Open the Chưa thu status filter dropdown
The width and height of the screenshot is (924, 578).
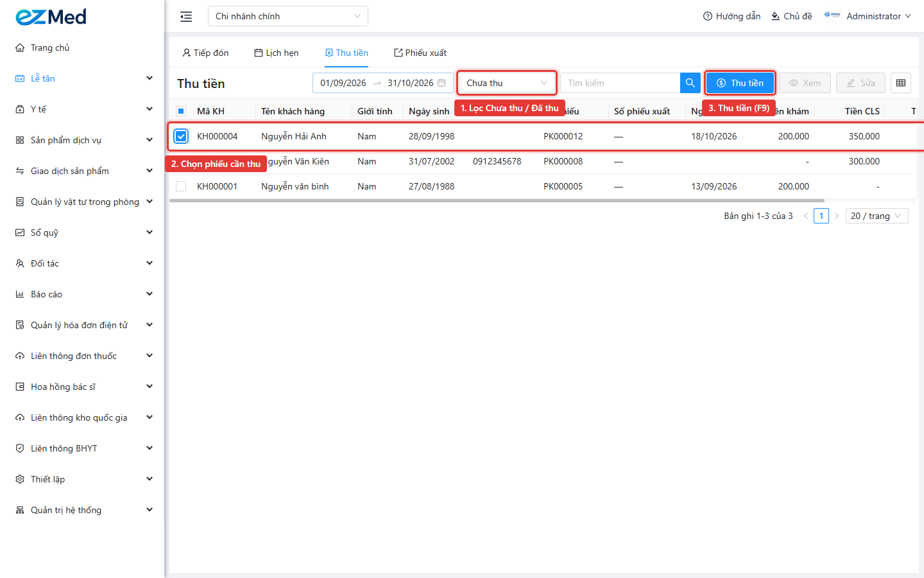[x=506, y=83]
